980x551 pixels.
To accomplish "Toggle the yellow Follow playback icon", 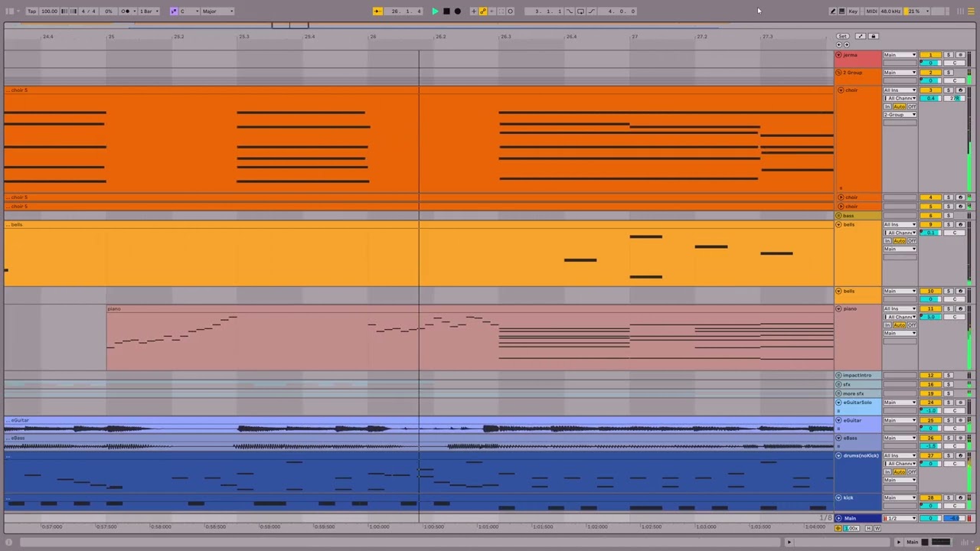I will coord(377,11).
